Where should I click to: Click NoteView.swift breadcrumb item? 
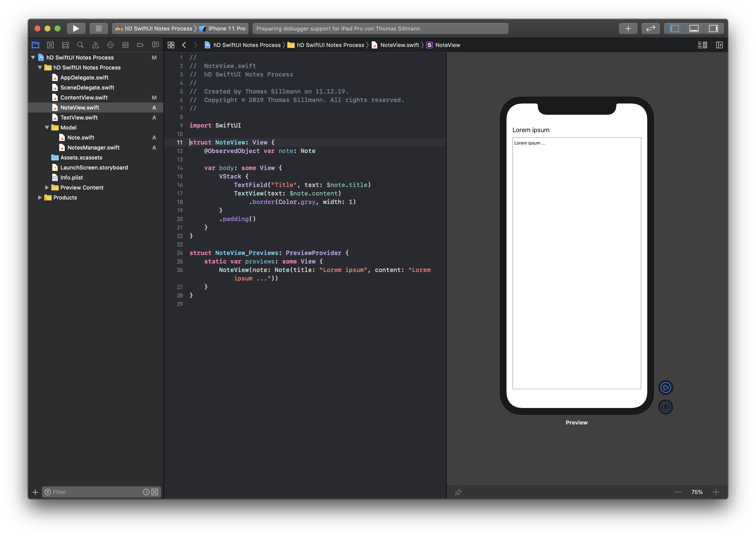pos(399,45)
